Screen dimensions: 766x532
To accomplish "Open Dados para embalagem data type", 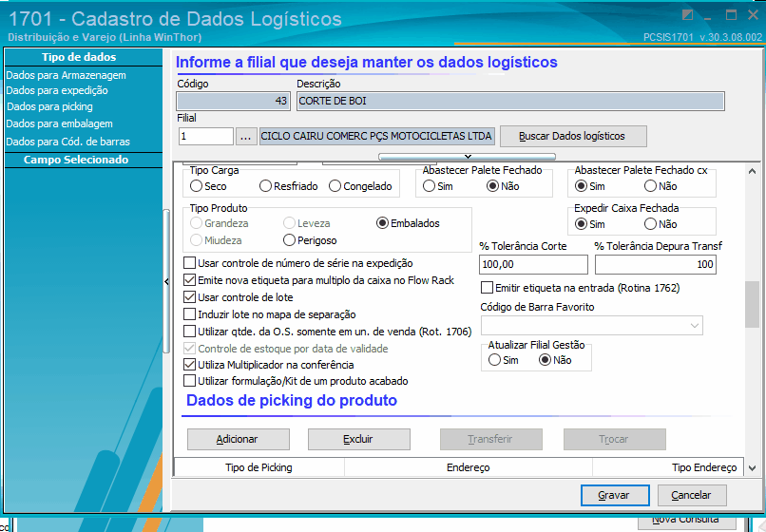I will pyautogui.click(x=60, y=123).
